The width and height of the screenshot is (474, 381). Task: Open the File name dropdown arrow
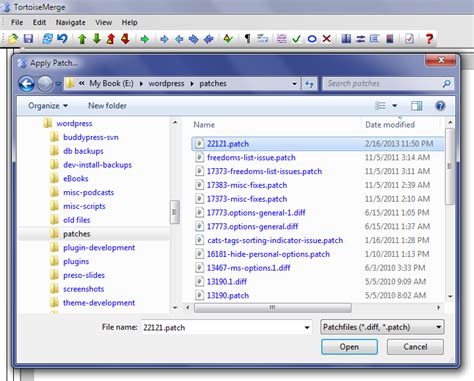point(307,327)
